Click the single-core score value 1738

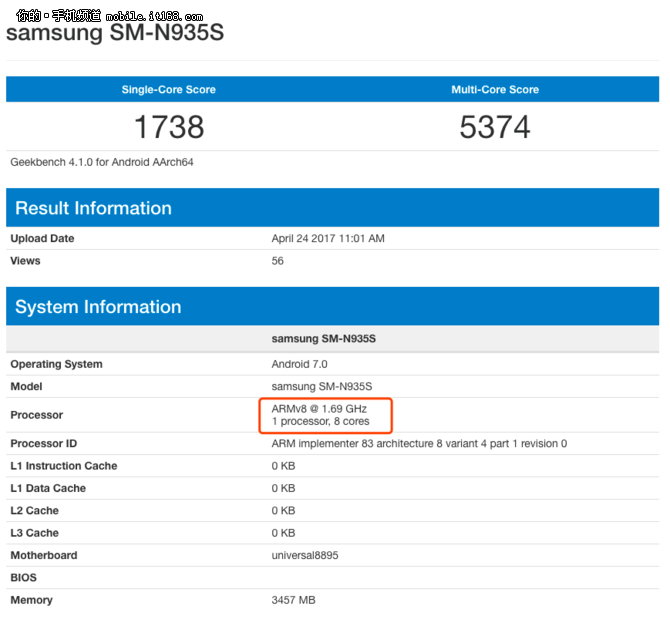tap(169, 127)
